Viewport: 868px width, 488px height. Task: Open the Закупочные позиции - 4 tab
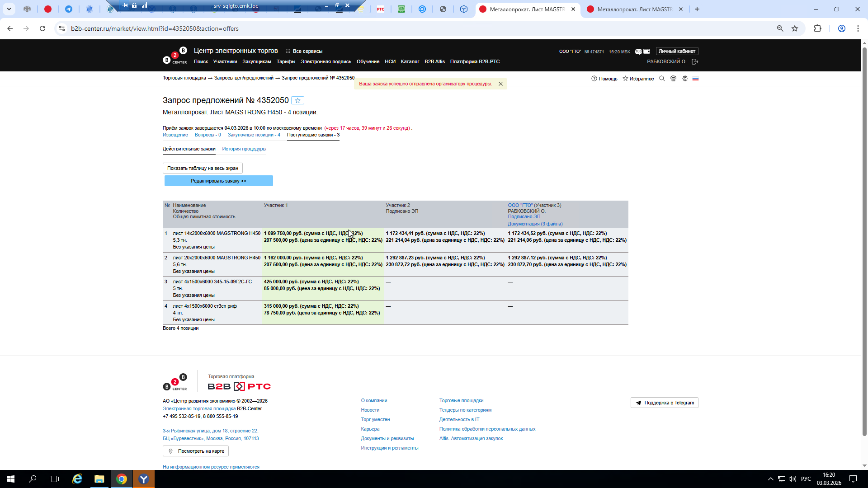(254, 135)
